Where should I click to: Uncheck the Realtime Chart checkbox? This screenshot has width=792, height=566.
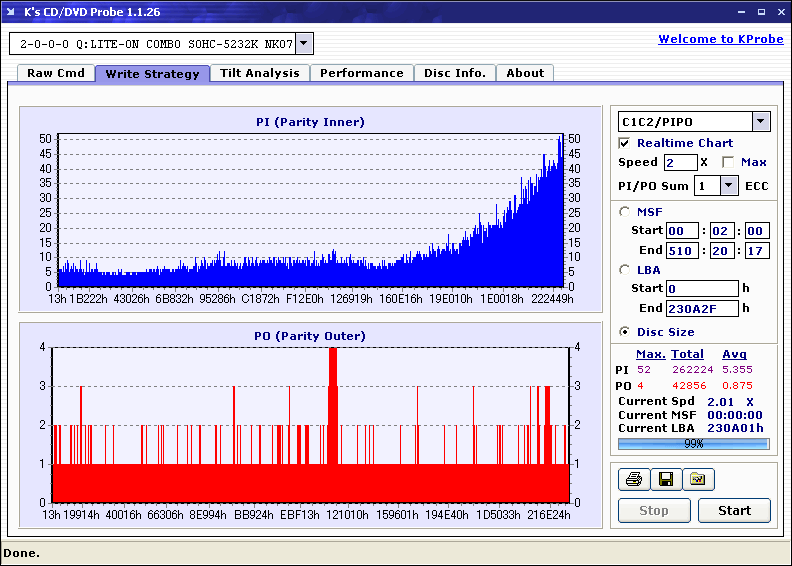(625, 143)
